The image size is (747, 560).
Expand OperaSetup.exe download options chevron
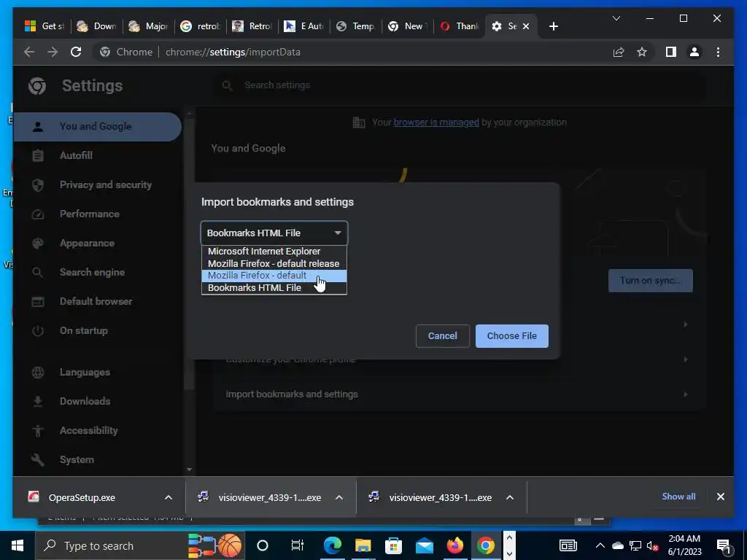(x=169, y=497)
